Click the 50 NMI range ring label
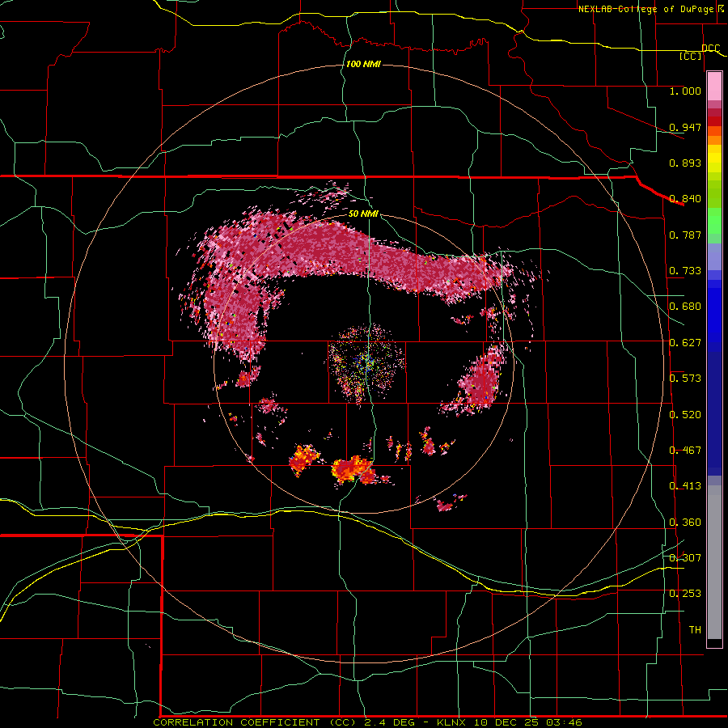Image resolution: width=728 pixels, height=728 pixels. tap(363, 214)
